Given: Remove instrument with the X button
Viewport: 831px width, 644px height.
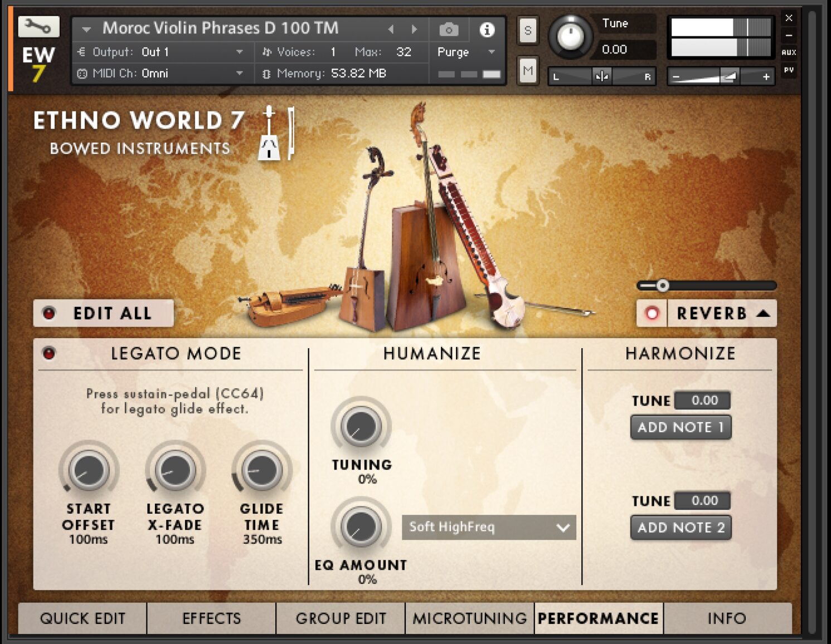Looking at the screenshot, I should [789, 18].
